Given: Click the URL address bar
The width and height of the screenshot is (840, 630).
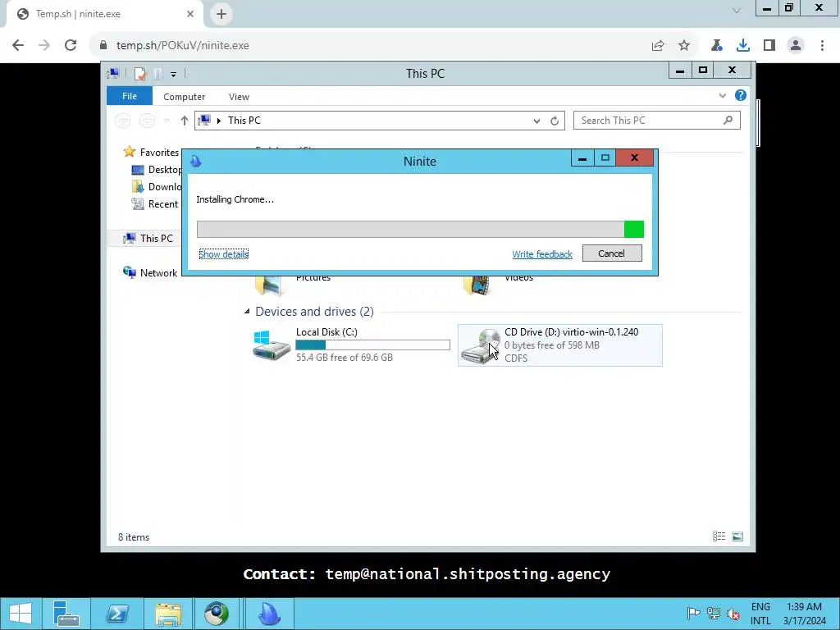Looking at the screenshot, I should (370, 46).
